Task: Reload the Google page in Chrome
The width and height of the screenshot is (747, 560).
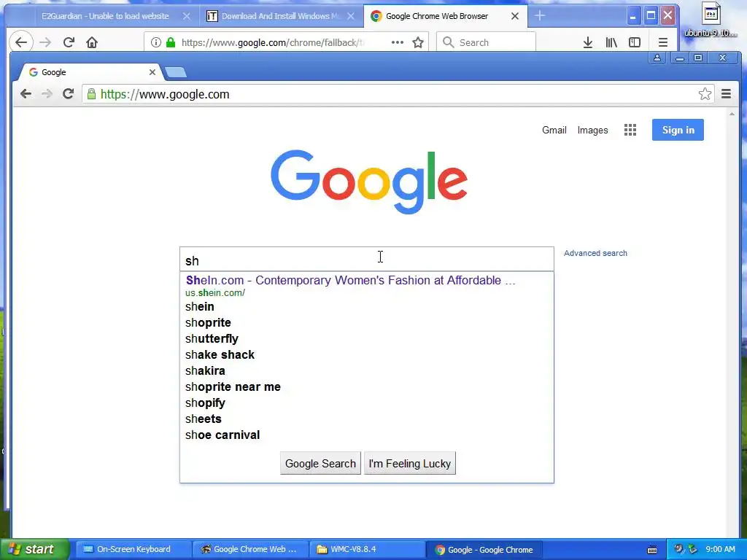Action: click(68, 94)
